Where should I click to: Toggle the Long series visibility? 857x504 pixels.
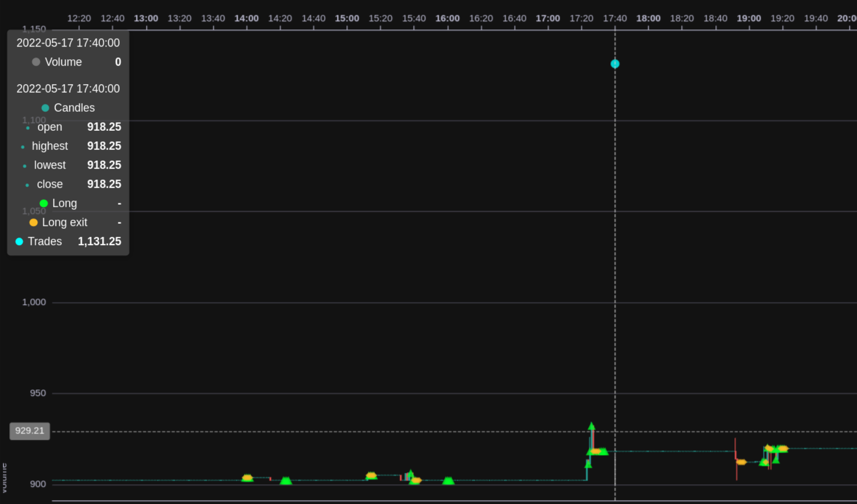click(65, 203)
